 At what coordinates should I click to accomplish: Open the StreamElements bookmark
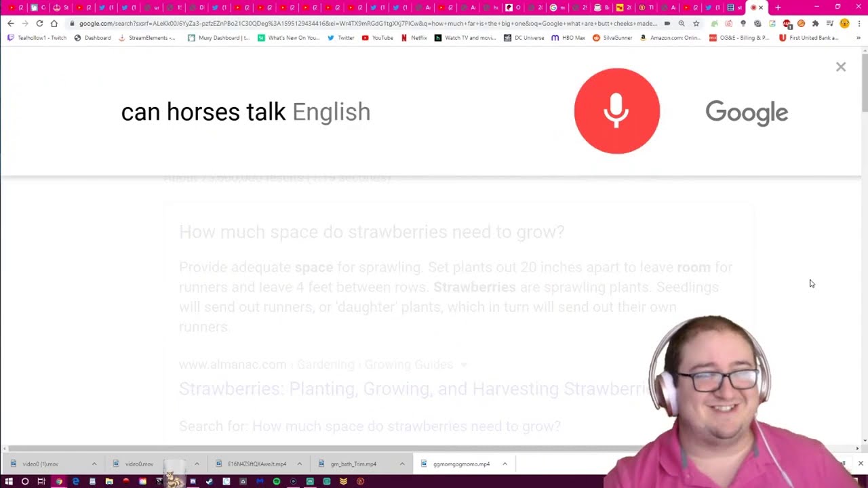pyautogui.click(x=146, y=38)
